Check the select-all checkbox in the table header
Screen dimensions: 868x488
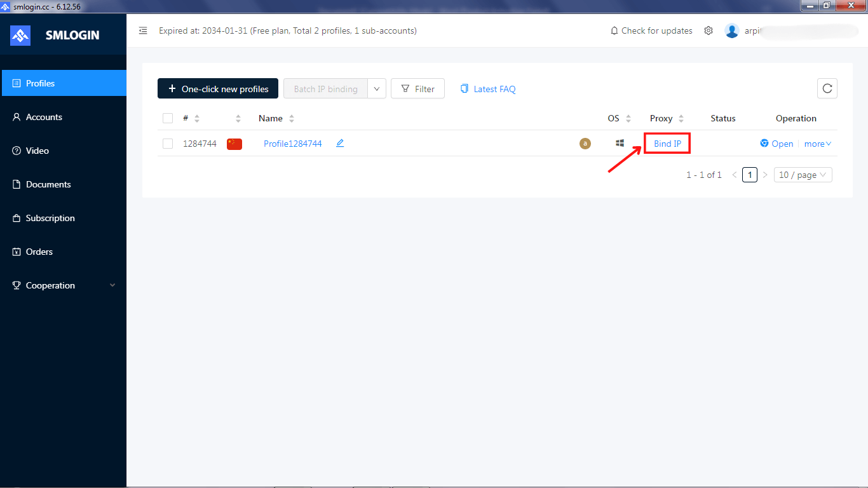[167, 118]
